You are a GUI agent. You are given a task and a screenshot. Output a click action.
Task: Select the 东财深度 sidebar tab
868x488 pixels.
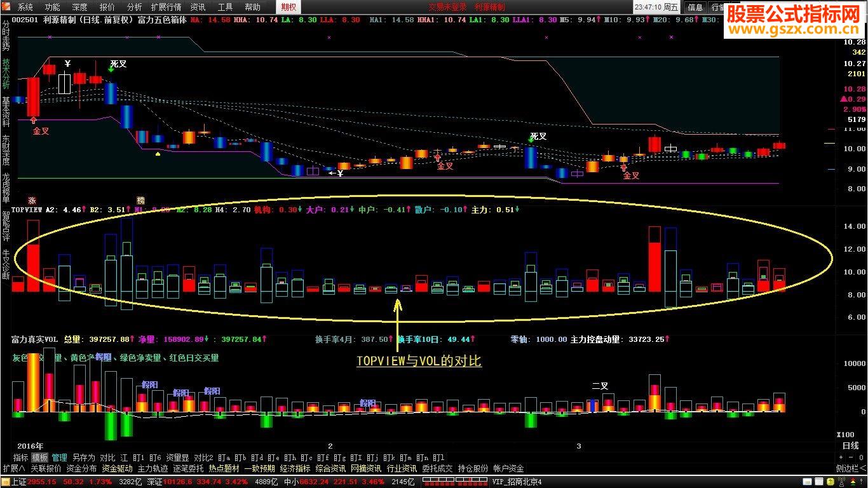pos(6,150)
